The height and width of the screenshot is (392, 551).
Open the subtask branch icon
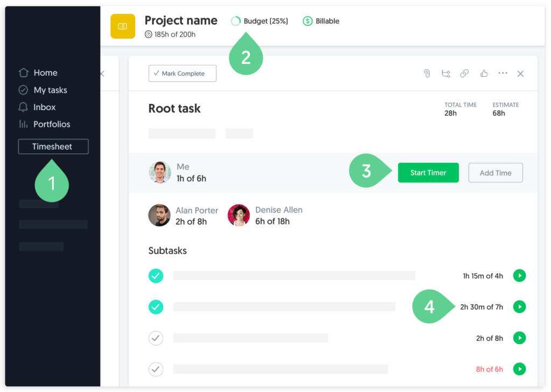pyautogui.click(x=446, y=74)
